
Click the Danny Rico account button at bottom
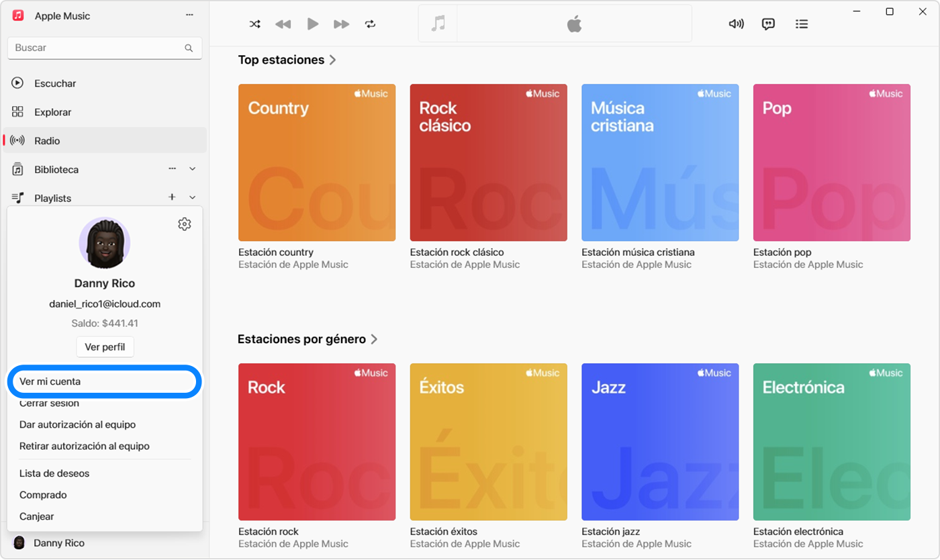(x=49, y=543)
